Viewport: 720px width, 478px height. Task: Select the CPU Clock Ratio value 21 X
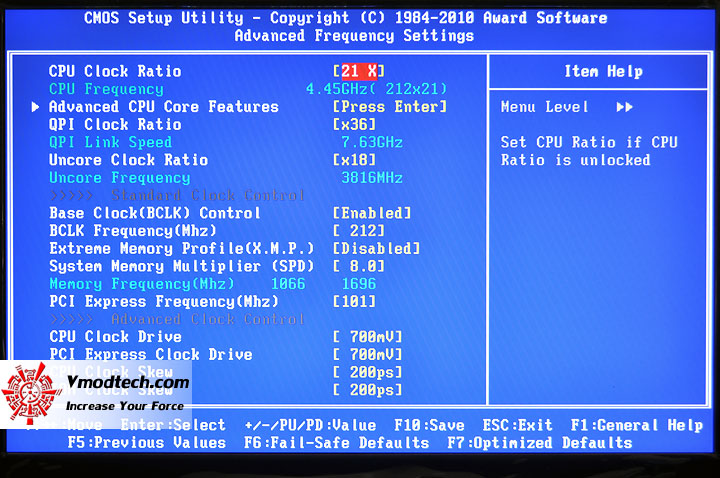[x=359, y=71]
